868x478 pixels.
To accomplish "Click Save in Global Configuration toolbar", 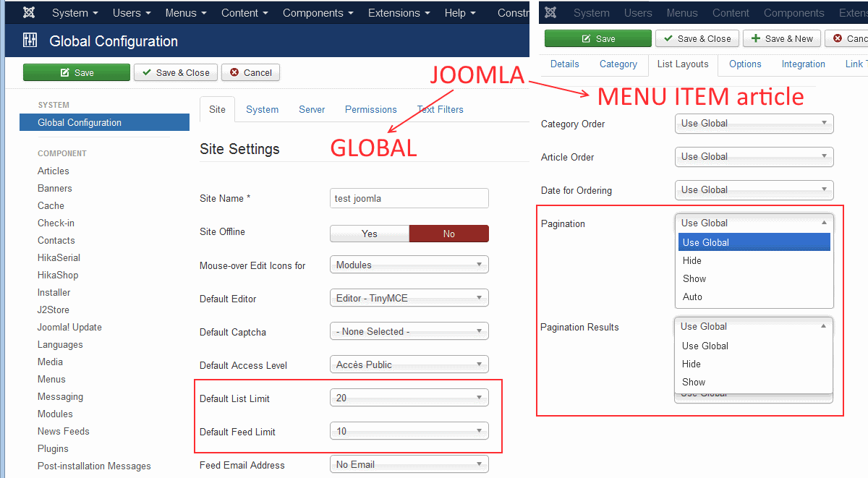I will tap(77, 72).
